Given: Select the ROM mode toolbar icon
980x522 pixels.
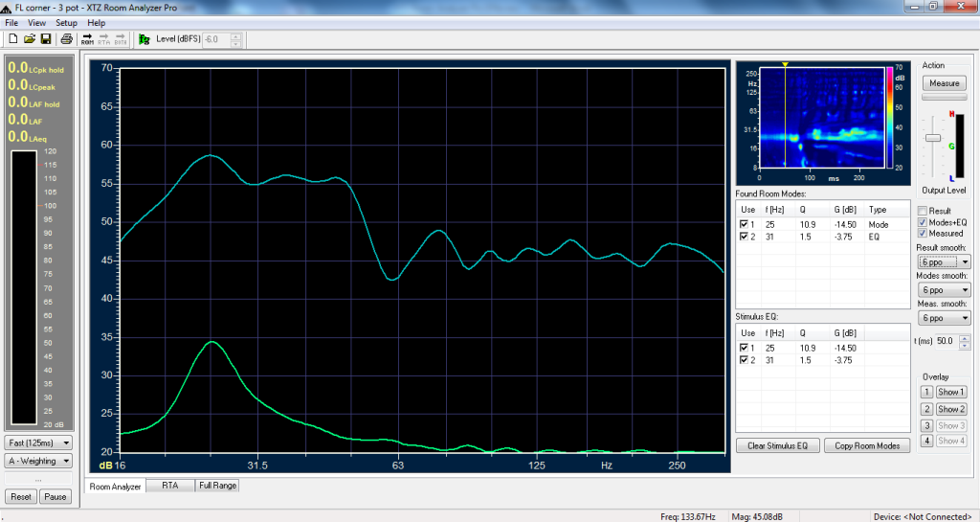Looking at the screenshot, I should 87,39.
